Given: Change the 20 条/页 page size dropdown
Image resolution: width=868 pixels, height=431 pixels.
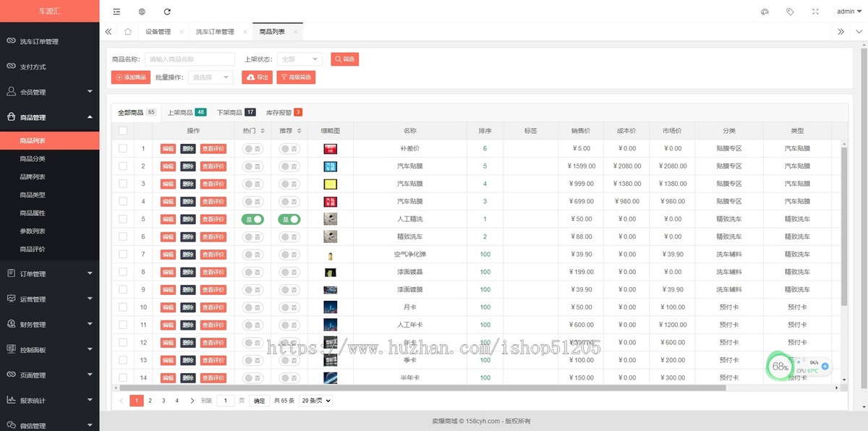Looking at the screenshot, I should point(316,400).
